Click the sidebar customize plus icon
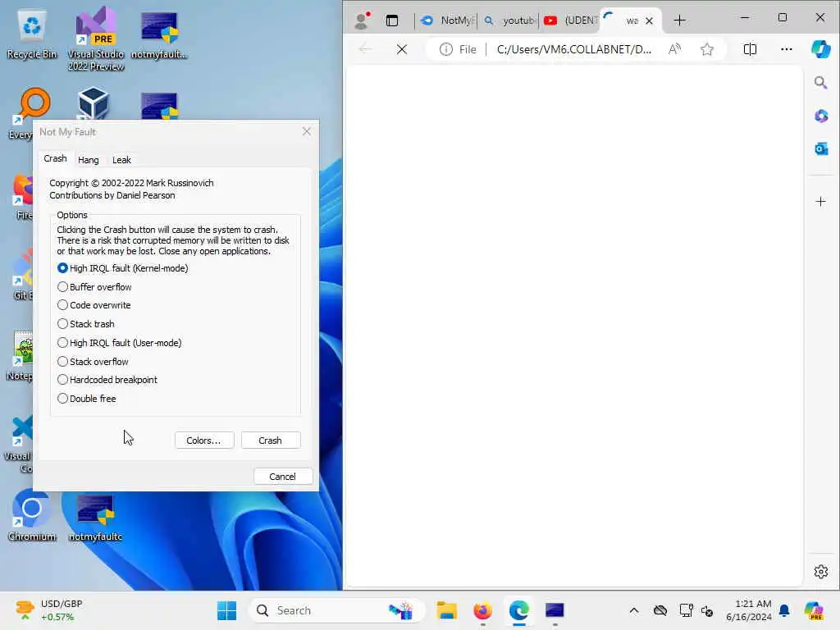Viewport: 840px width, 630px height. (x=820, y=202)
